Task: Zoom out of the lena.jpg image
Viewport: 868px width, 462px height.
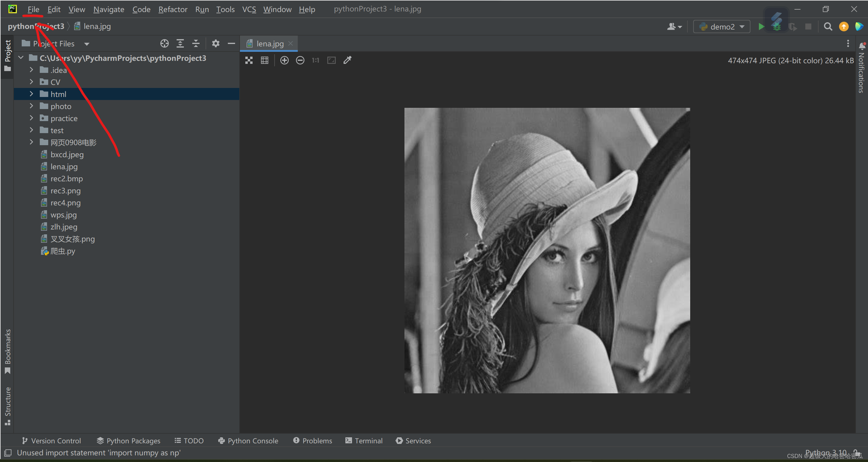Action: click(x=300, y=60)
